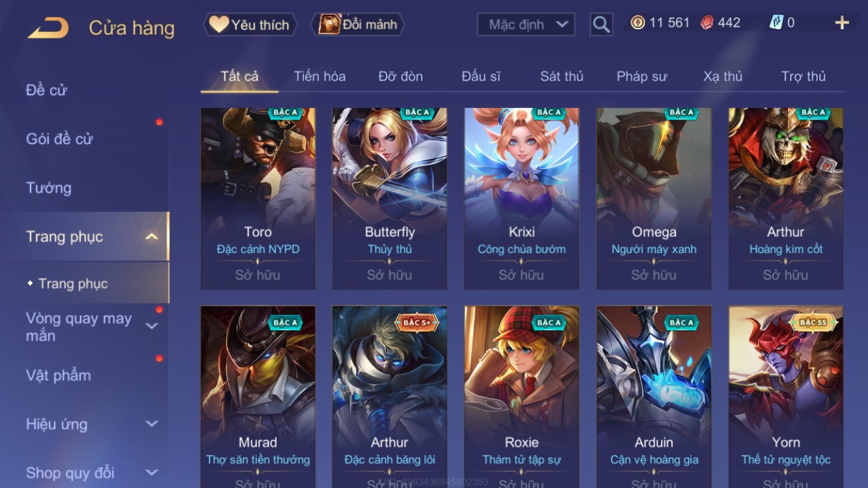The image size is (868, 488).
Task: Open the Mặc định sort dropdown
Action: 526,25
